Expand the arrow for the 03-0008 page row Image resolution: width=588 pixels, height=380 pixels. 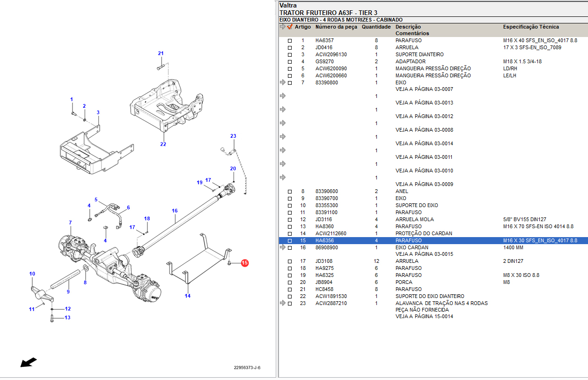click(282, 123)
